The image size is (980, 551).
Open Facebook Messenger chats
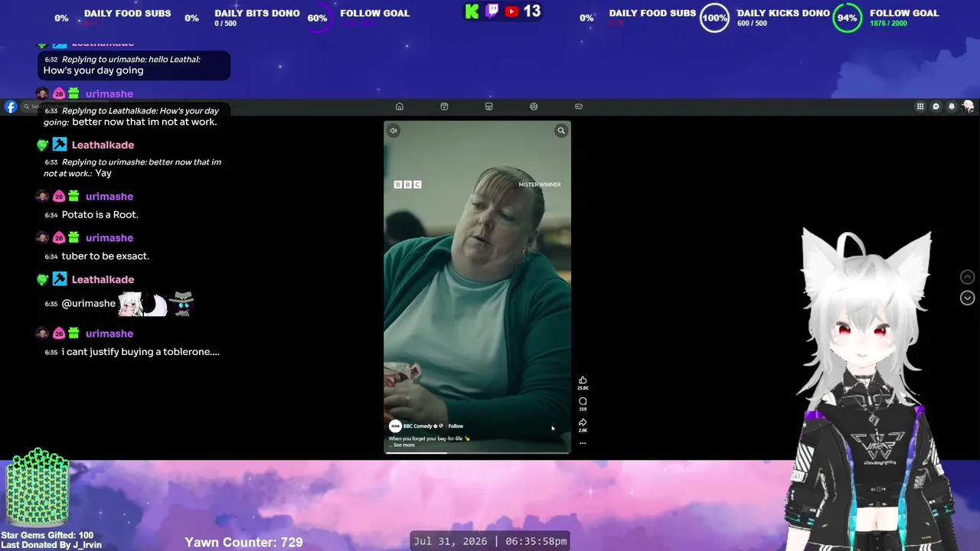pyautogui.click(x=936, y=106)
